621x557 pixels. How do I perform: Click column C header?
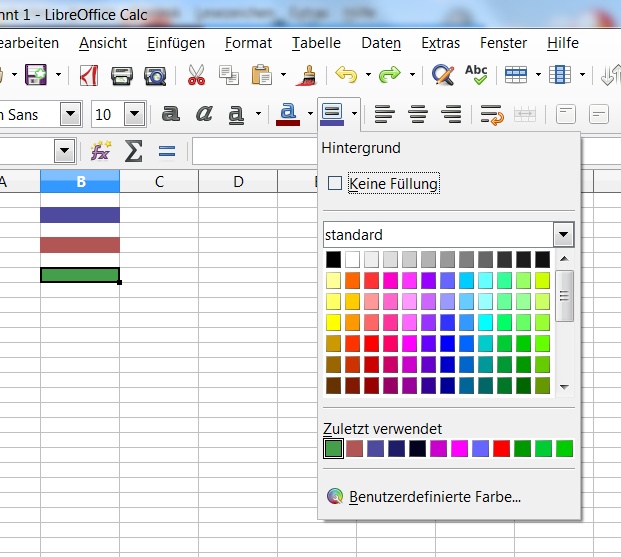(x=158, y=181)
